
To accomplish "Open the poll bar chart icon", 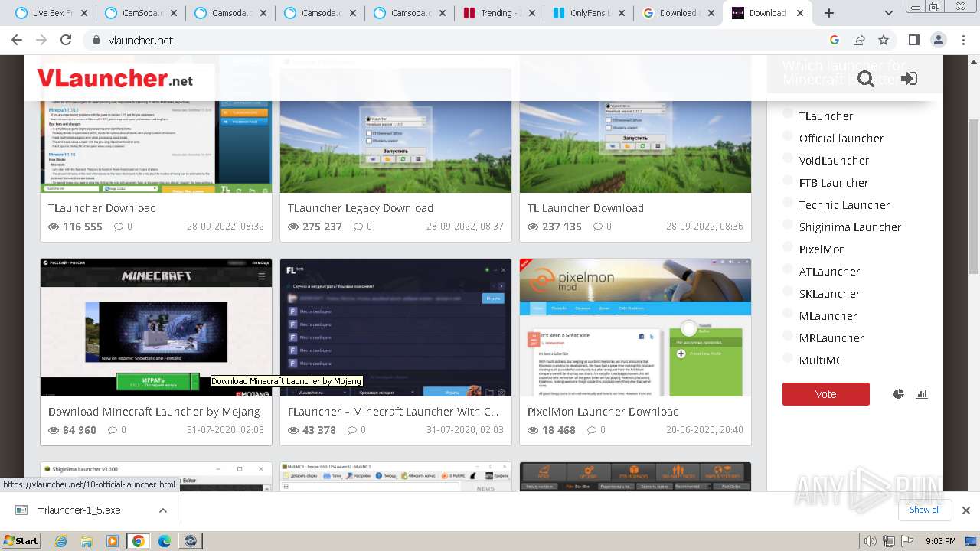I will tap(921, 394).
